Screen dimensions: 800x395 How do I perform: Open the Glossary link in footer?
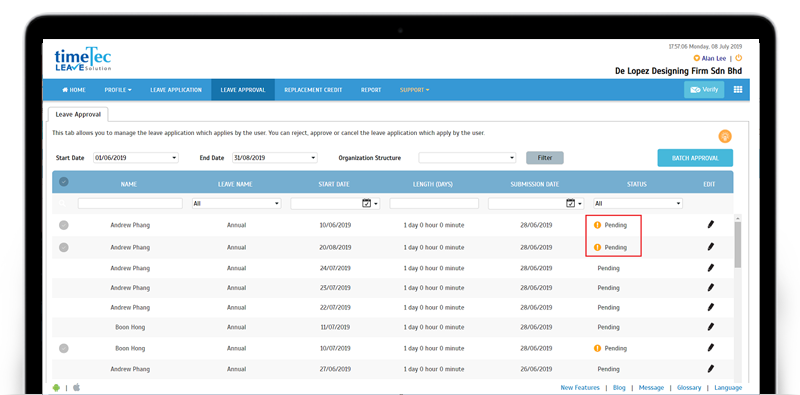689,387
